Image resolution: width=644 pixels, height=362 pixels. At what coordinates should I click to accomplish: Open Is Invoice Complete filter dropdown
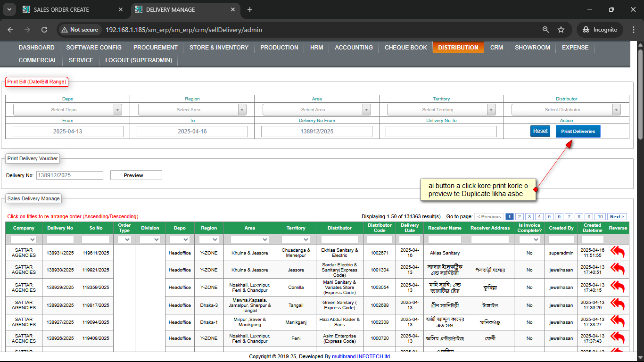point(529,239)
